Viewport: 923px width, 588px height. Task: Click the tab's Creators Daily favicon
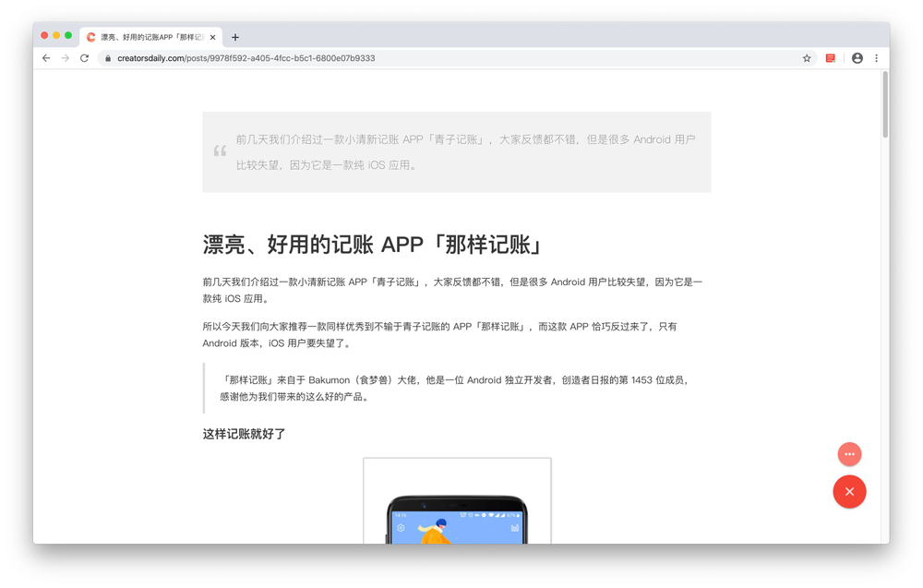point(91,37)
